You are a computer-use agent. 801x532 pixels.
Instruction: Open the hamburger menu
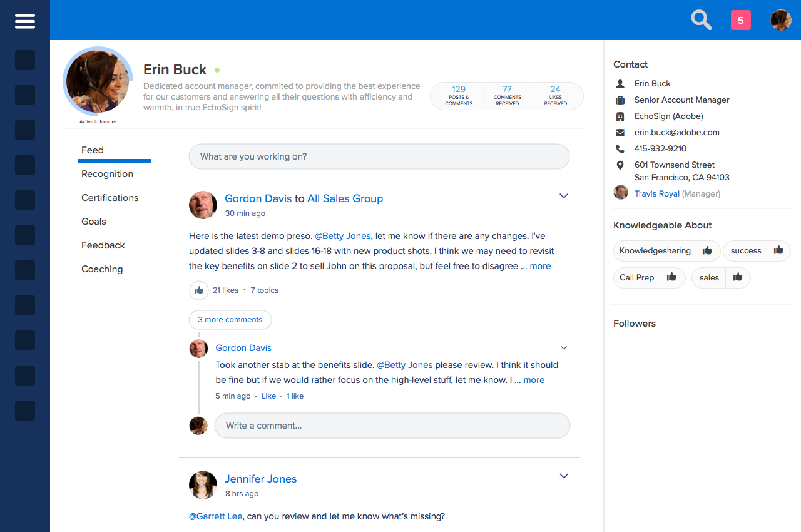25,21
